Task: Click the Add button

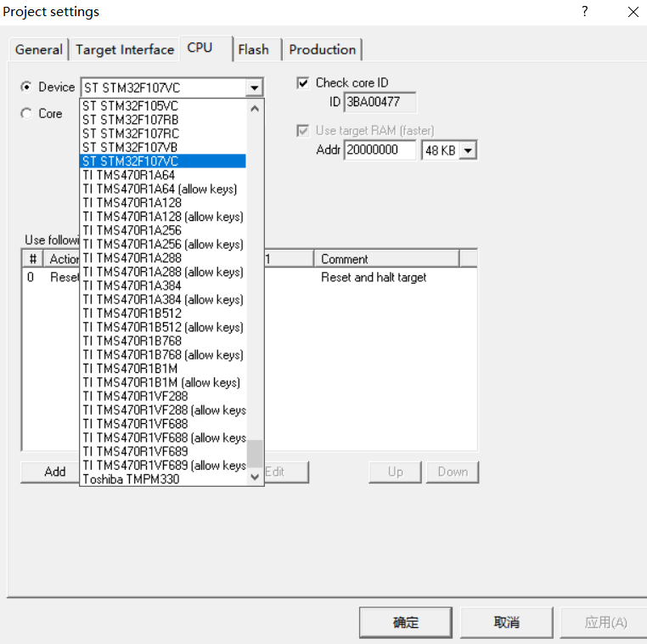Action: tap(50, 472)
